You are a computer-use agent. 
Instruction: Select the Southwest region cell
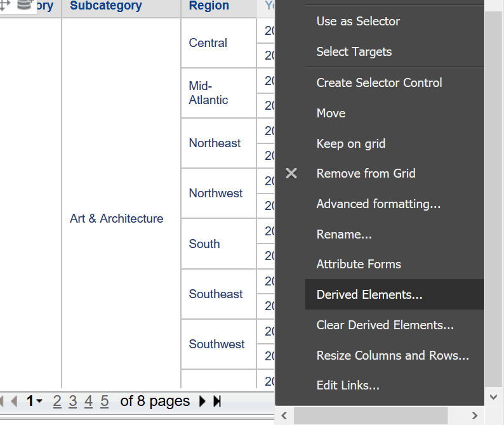coord(218,344)
